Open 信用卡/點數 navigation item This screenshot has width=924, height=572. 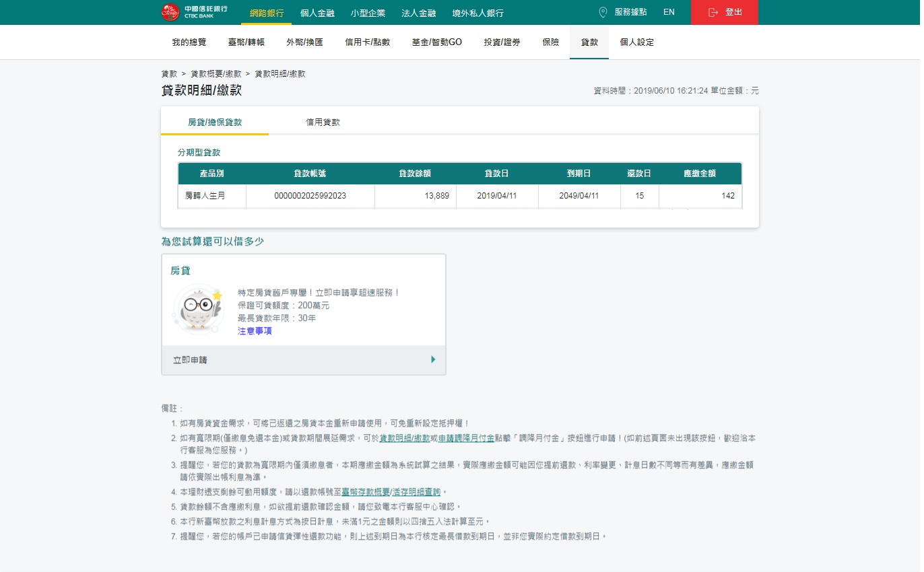(x=368, y=42)
